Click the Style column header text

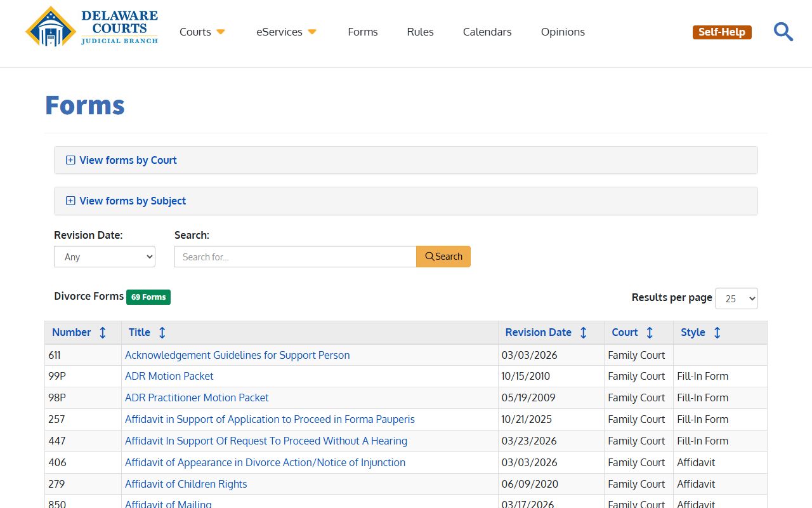pos(693,332)
